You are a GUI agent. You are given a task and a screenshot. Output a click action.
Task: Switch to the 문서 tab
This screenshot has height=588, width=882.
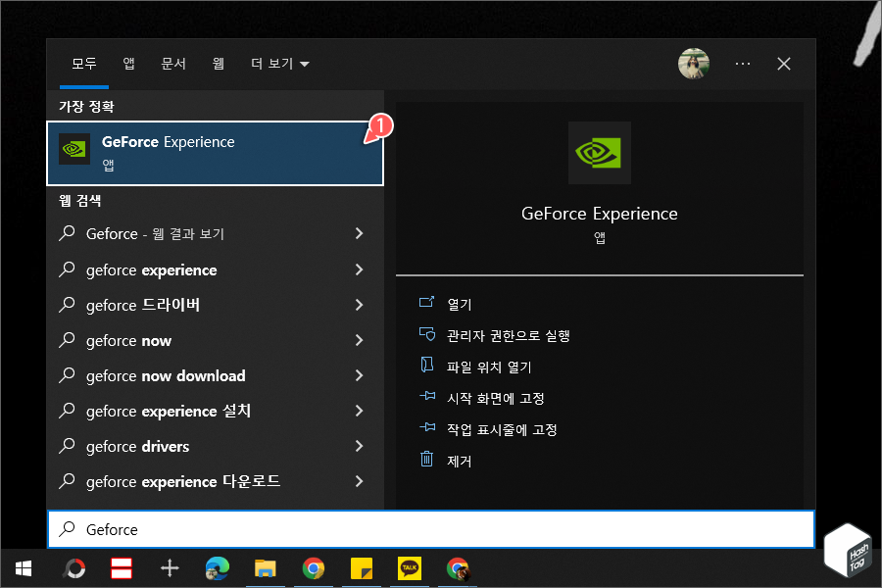coord(173,63)
